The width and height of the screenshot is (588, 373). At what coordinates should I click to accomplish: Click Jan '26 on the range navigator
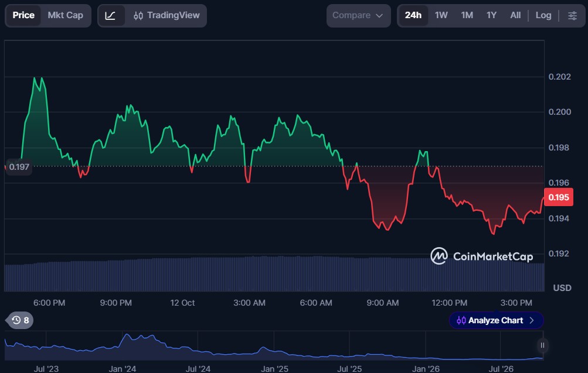click(x=426, y=369)
